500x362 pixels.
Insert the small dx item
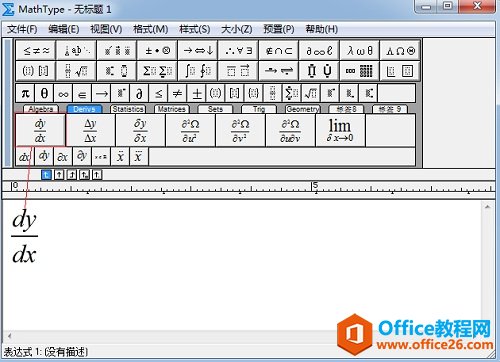pos(25,156)
